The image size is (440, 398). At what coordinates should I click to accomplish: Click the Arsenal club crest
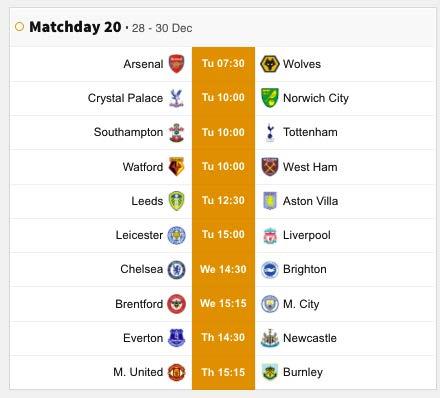click(176, 64)
